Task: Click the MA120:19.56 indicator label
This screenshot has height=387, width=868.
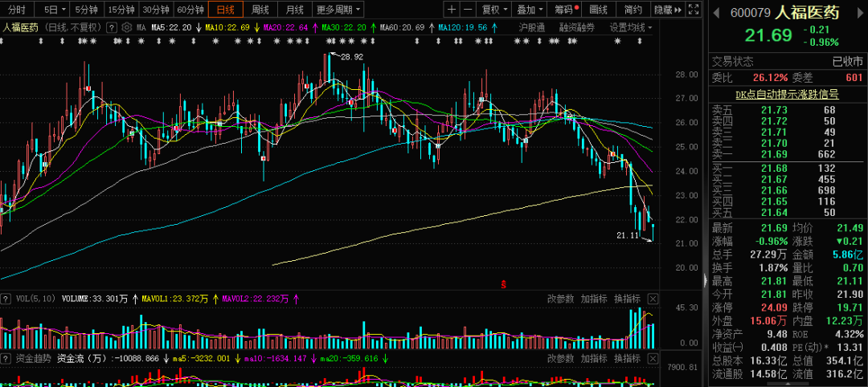Action: tap(462, 27)
